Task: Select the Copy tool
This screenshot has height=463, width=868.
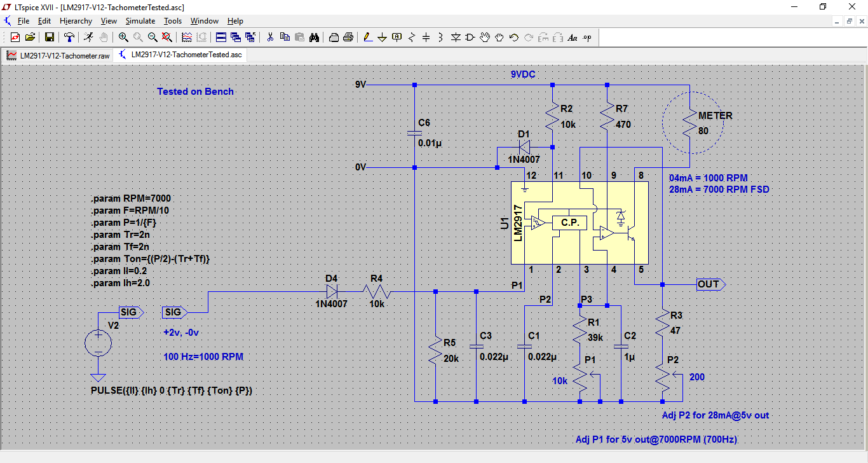Action: pos(285,38)
